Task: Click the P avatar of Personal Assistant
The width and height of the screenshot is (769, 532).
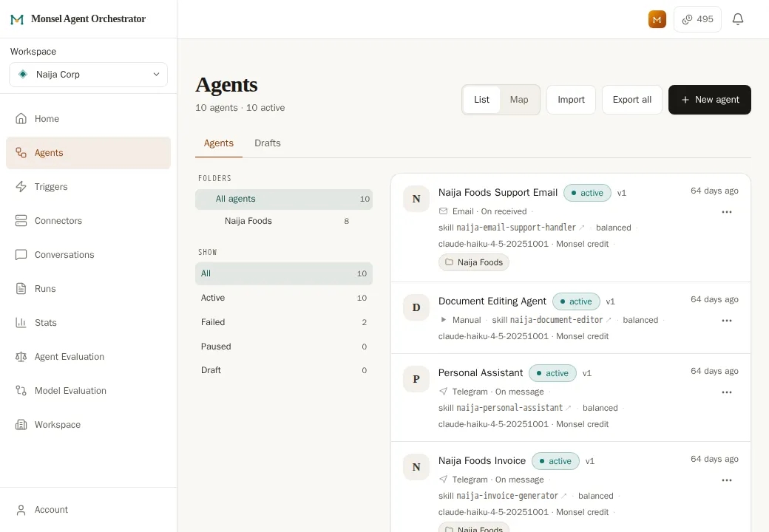Action: click(x=416, y=379)
